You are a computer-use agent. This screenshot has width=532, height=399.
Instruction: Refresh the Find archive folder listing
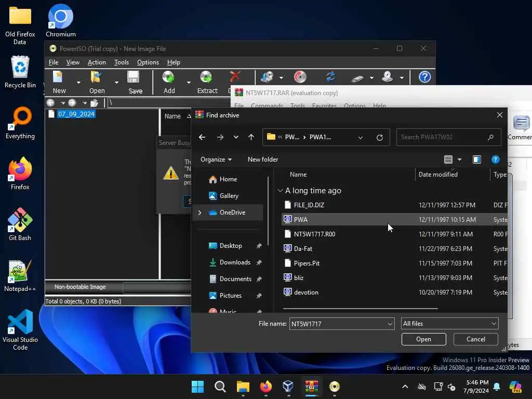click(x=380, y=137)
